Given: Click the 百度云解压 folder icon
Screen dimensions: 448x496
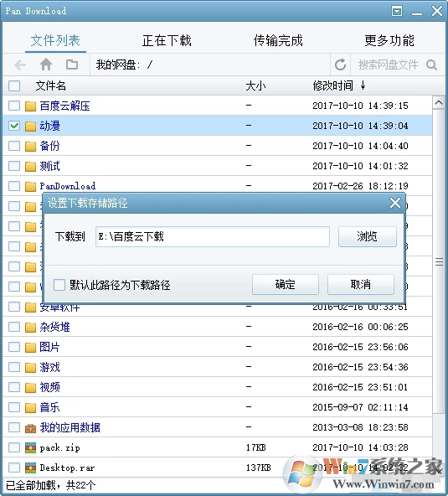Looking at the screenshot, I should [x=30, y=106].
